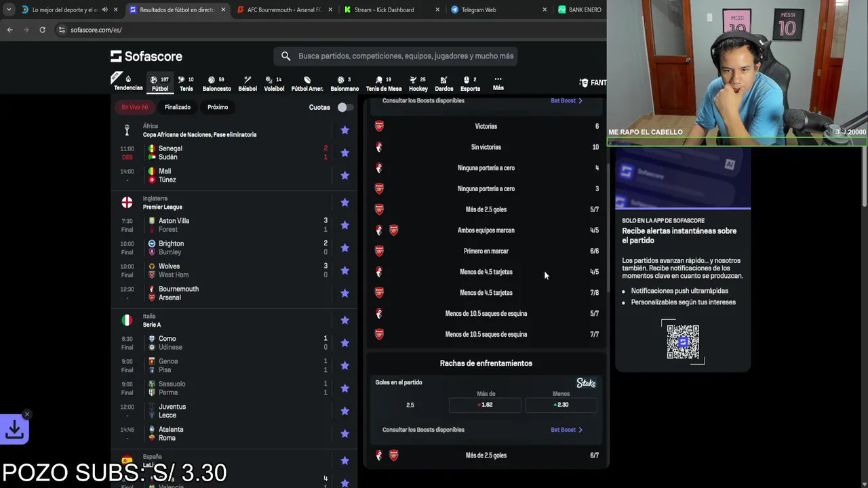Toggle favorite star for Brighton vs Burnley
The width and height of the screenshot is (868, 488).
344,248
